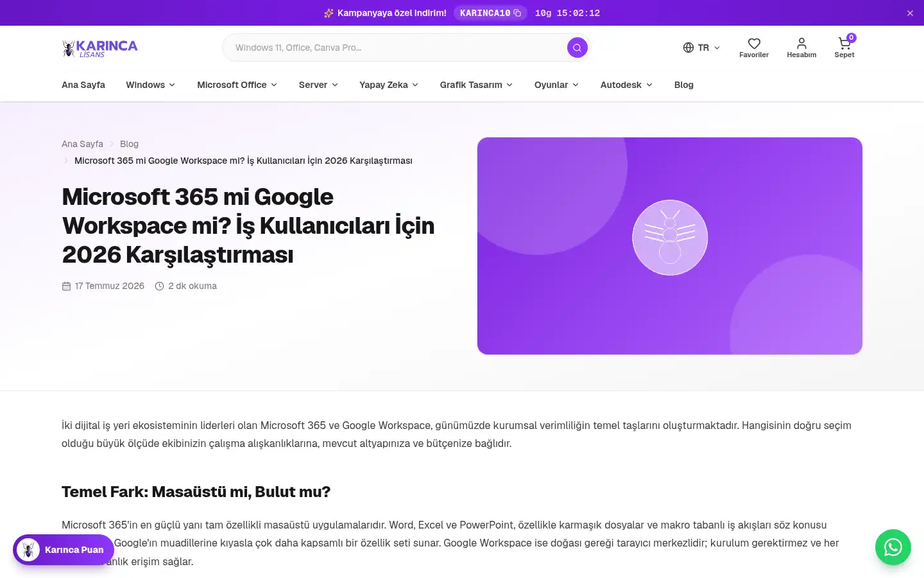Click the campaign countdown timer
Image resolution: width=924 pixels, height=578 pixels.
(567, 13)
